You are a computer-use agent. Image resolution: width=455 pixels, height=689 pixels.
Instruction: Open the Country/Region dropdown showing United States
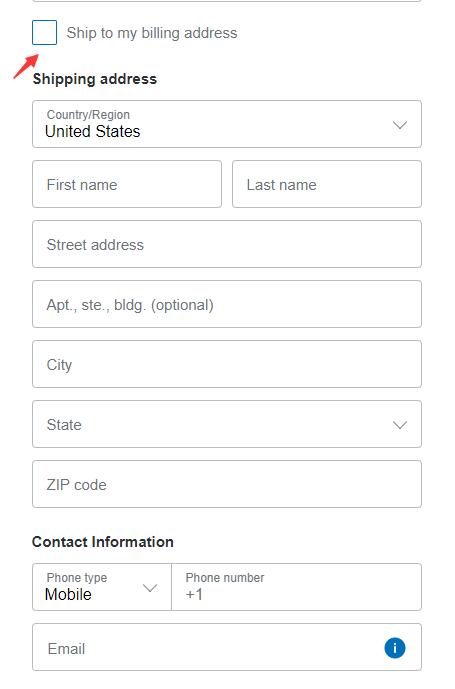click(x=227, y=124)
